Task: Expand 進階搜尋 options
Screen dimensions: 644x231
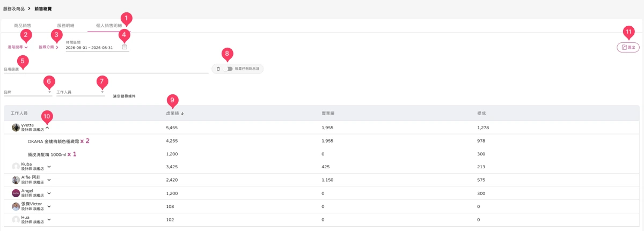Action: coord(18,47)
